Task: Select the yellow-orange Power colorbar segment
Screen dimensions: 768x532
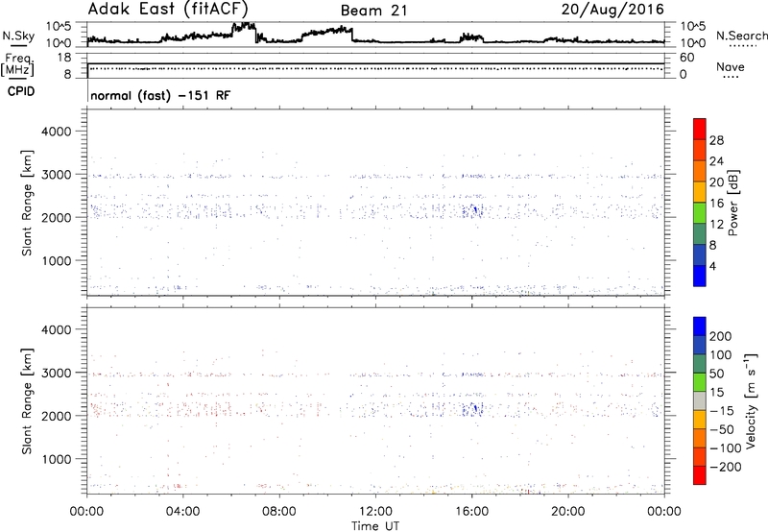Action: 700,192
